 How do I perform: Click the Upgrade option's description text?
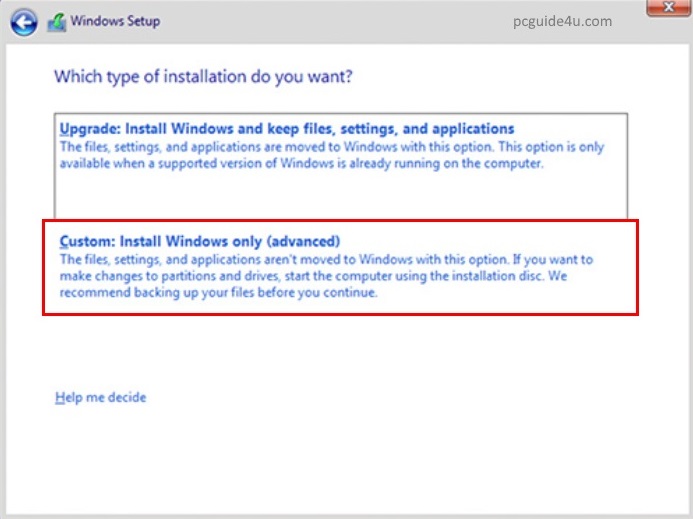(330, 155)
